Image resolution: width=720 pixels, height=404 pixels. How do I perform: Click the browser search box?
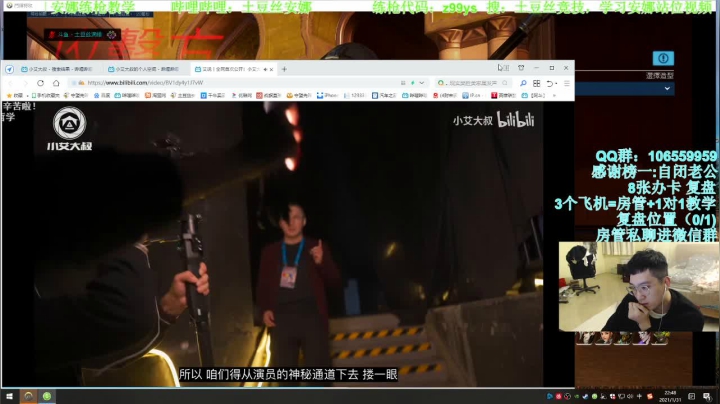click(473, 83)
